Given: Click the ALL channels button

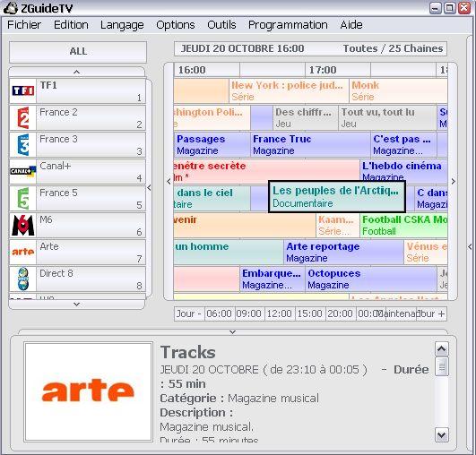Looking at the screenshot, I should coord(78,52).
